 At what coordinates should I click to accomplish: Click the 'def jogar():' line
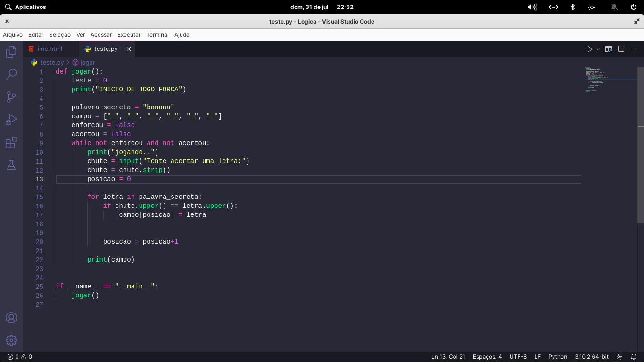tap(79, 72)
